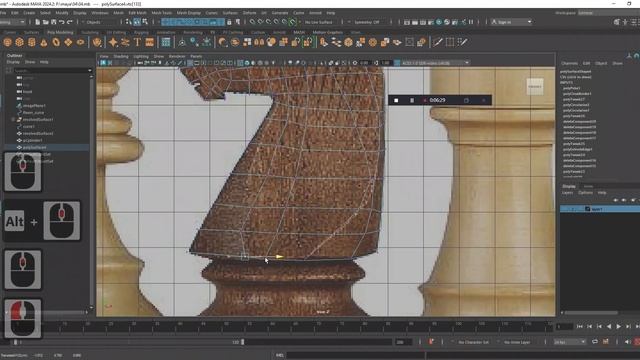The image size is (640, 360).
Task: Toggle snap to grids magnet
Action: [252, 22]
